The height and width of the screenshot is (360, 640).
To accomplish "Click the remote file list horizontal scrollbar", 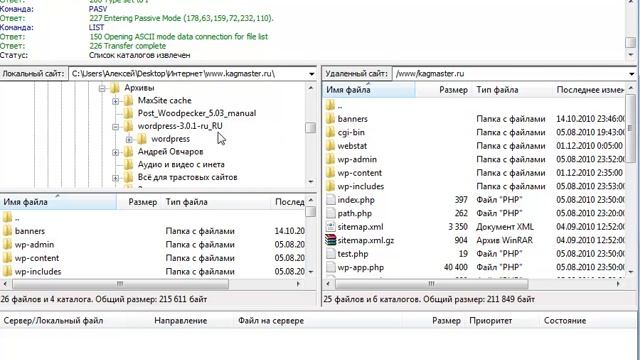I will [431, 284].
